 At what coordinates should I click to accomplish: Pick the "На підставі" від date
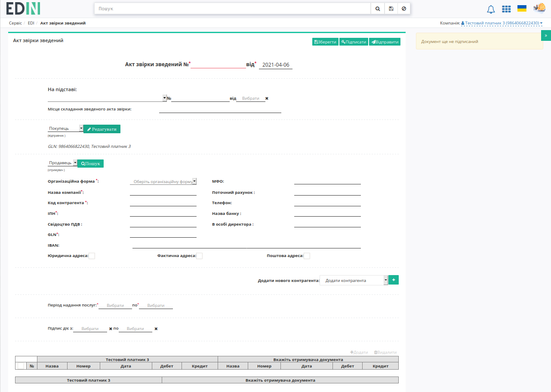coord(251,98)
